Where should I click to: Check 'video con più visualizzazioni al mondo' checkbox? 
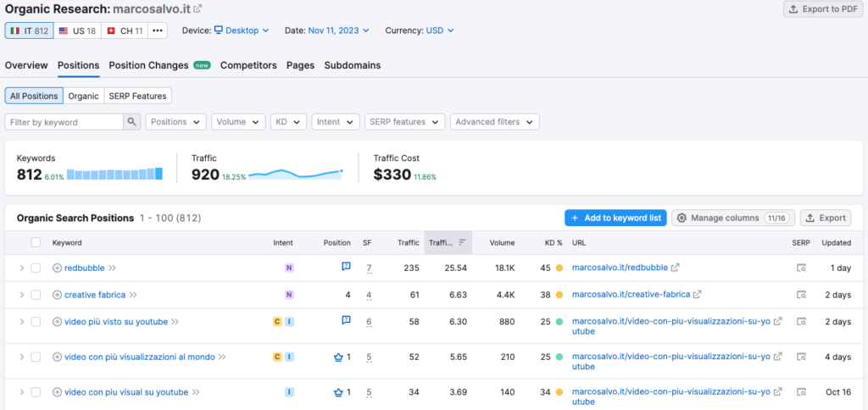[36, 357]
